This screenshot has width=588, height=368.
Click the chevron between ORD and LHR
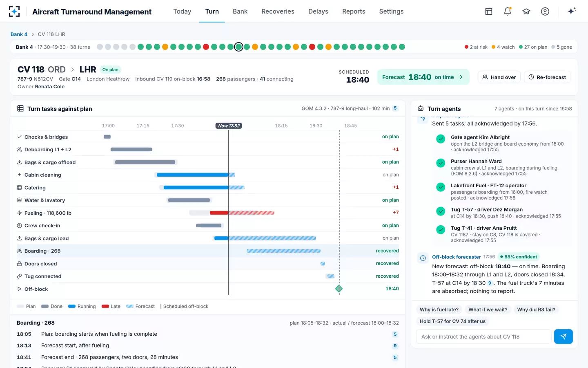(73, 70)
